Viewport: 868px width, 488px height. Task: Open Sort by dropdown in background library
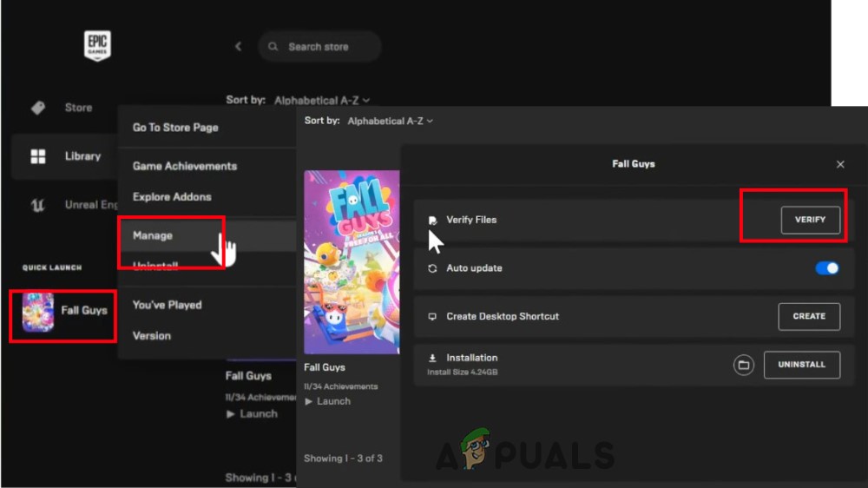pyautogui.click(x=322, y=100)
